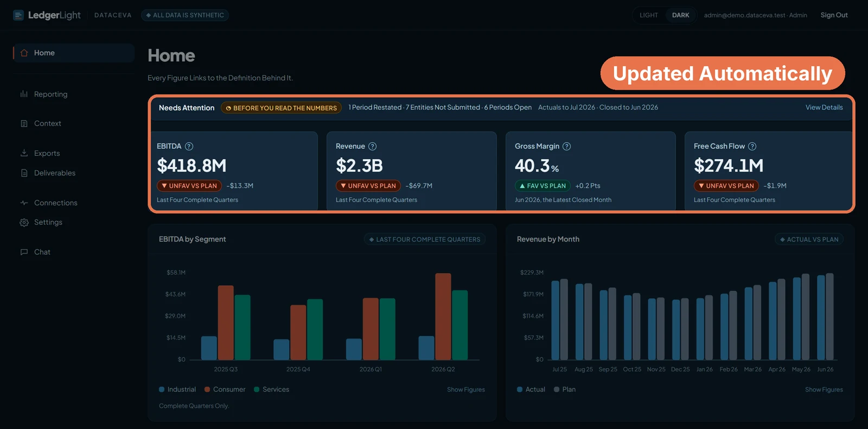This screenshot has height=429, width=868.
Task: Click the Gross Margin Fav vs Plan badge
Action: point(542,186)
